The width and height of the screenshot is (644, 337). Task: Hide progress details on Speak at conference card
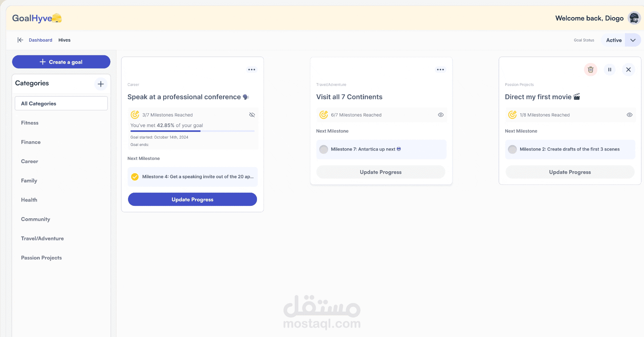[252, 115]
